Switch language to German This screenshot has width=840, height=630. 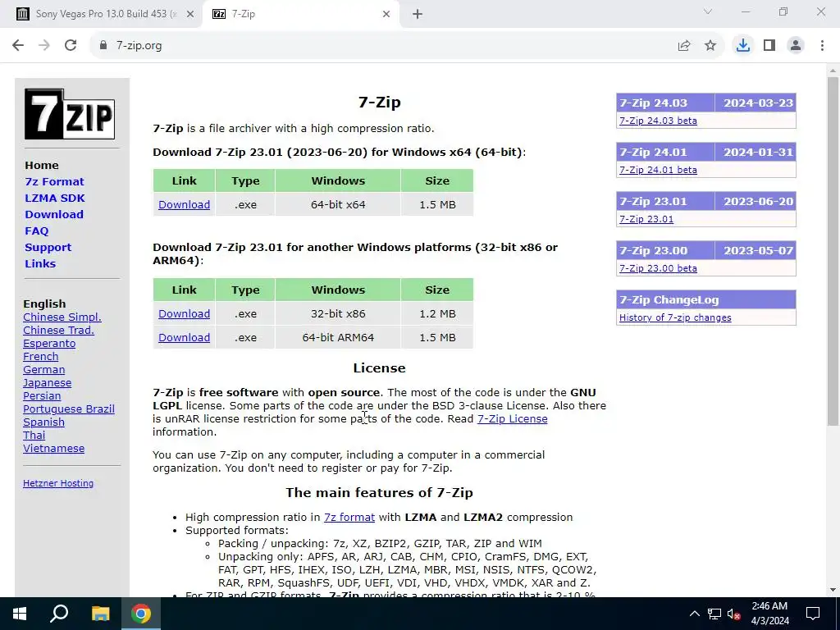coord(44,370)
